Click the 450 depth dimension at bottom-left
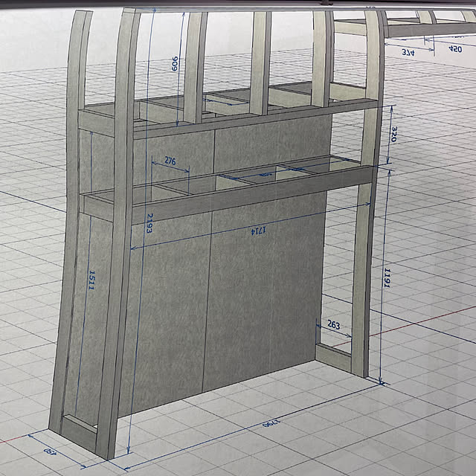This screenshot has width=476, height=476. coord(51,451)
